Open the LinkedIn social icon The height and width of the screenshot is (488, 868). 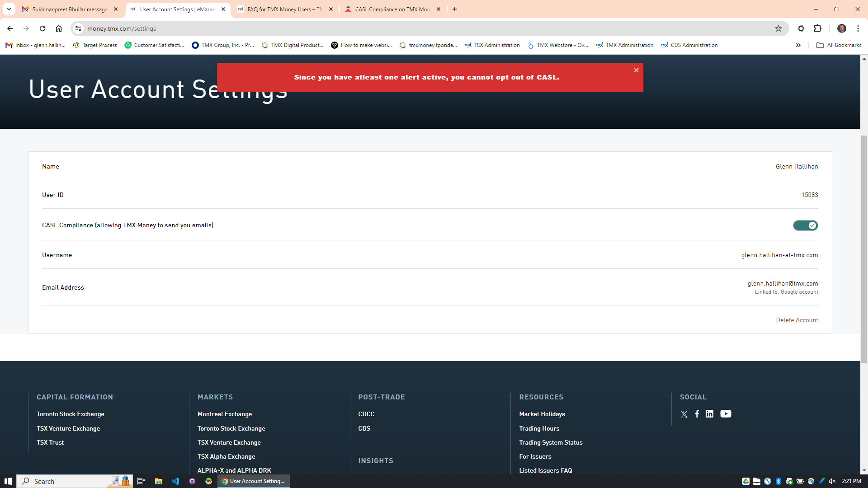(x=710, y=414)
